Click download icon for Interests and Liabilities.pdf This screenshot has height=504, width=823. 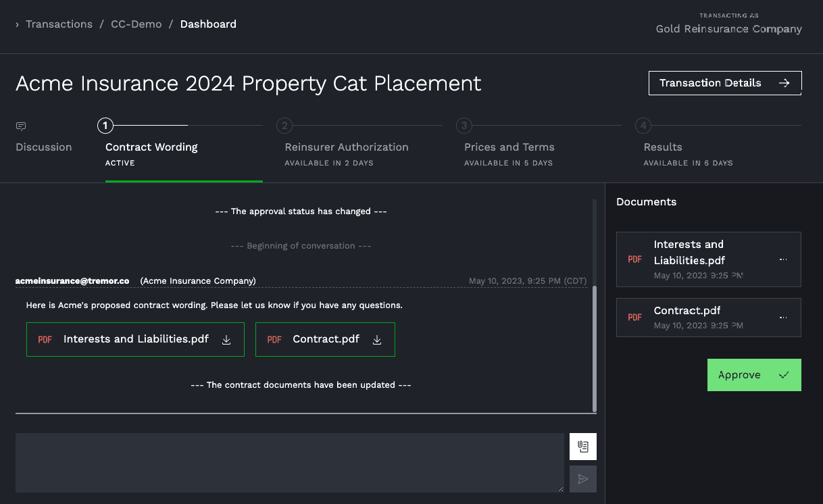click(x=226, y=340)
